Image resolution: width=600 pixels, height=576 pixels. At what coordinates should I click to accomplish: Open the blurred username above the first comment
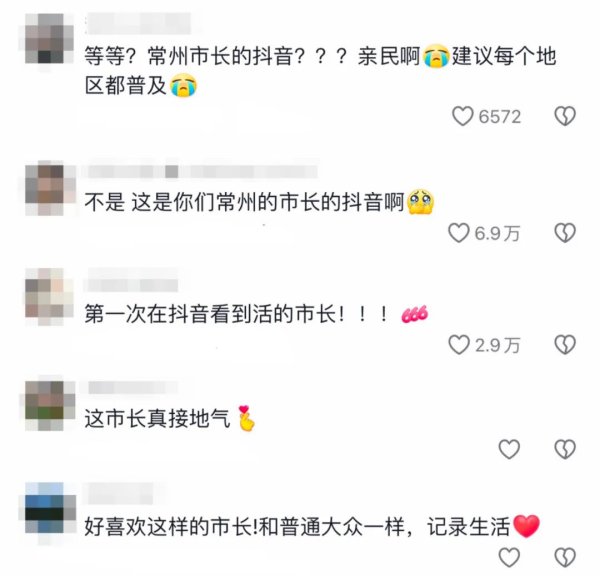(x=138, y=23)
